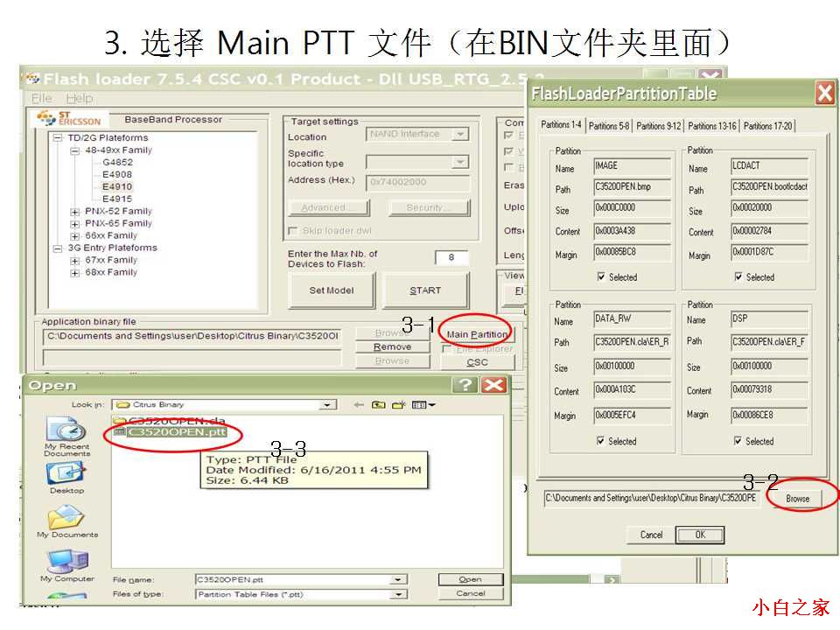Open the Views menu icon
The image size is (840, 630).
pyautogui.click(x=423, y=405)
